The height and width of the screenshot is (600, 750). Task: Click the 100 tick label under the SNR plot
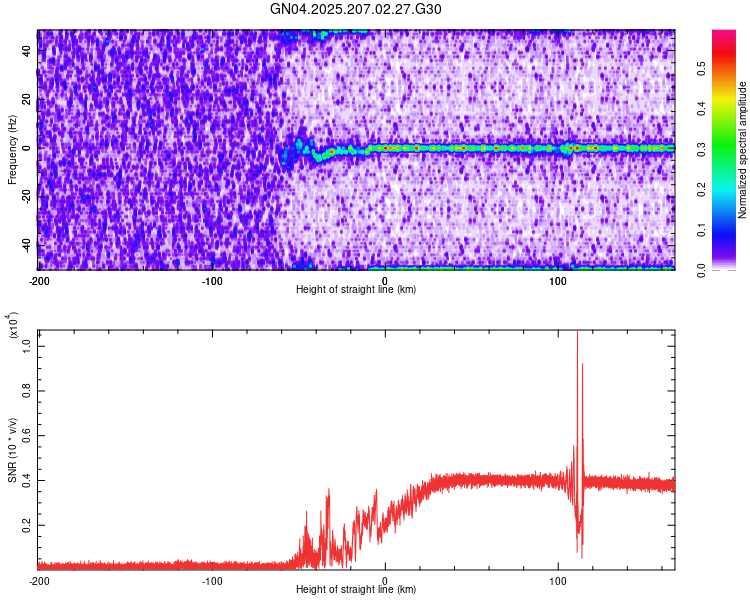(x=558, y=581)
